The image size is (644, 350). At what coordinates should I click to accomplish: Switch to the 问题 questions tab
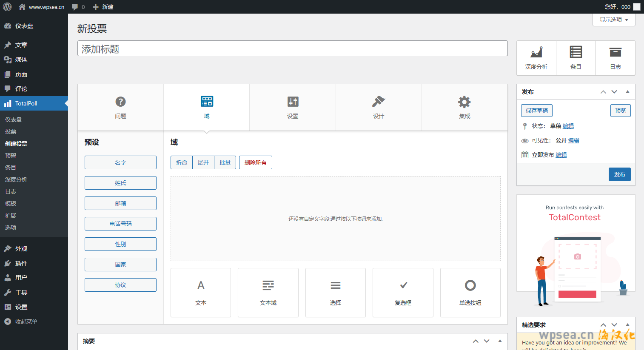[x=120, y=107]
